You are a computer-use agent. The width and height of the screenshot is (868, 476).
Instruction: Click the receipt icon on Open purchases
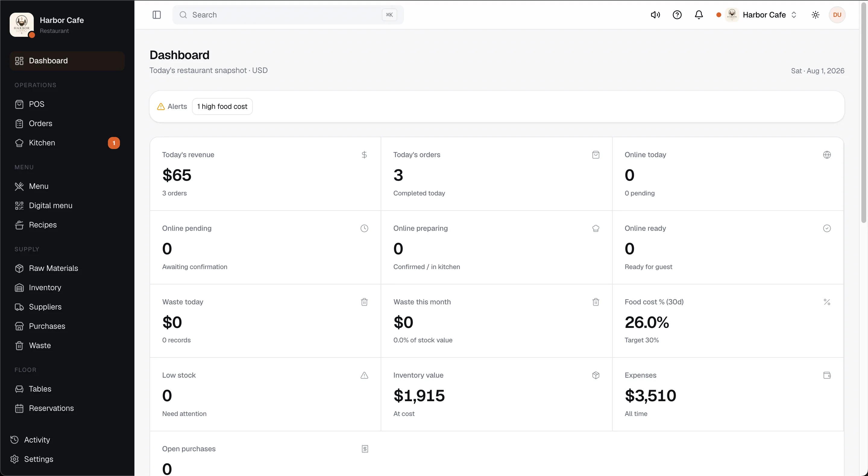click(x=365, y=449)
